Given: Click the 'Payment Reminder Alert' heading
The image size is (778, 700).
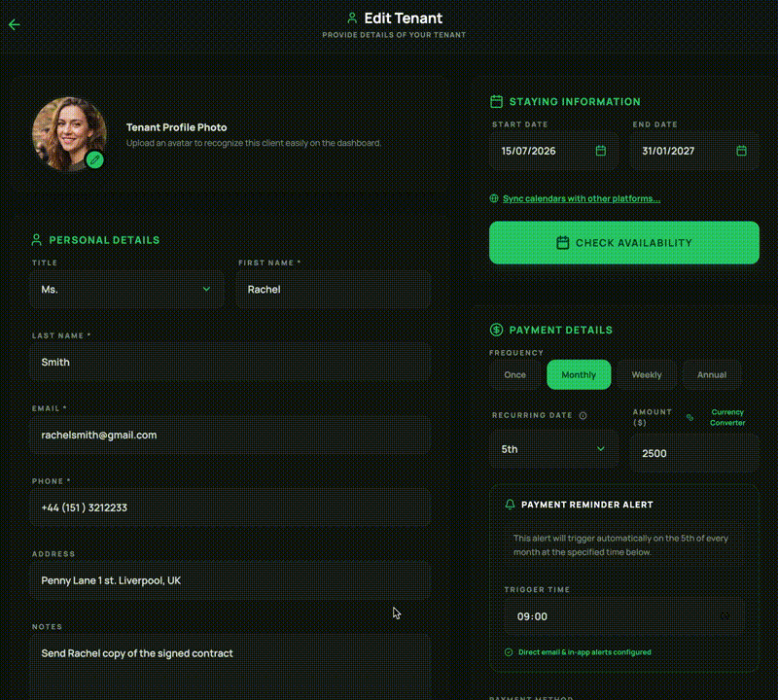Looking at the screenshot, I should (x=587, y=505).
